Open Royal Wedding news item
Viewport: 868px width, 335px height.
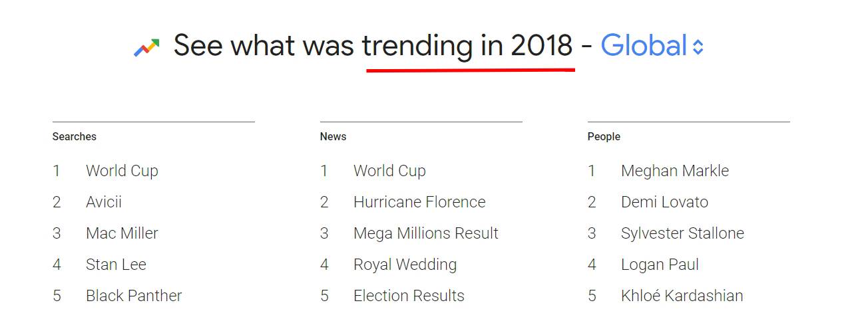405,265
